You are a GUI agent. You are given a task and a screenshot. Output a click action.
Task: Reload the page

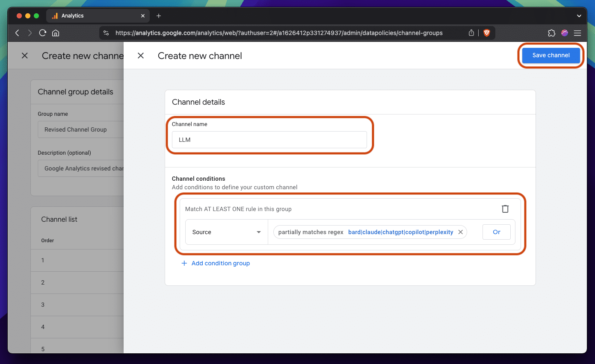tap(42, 33)
